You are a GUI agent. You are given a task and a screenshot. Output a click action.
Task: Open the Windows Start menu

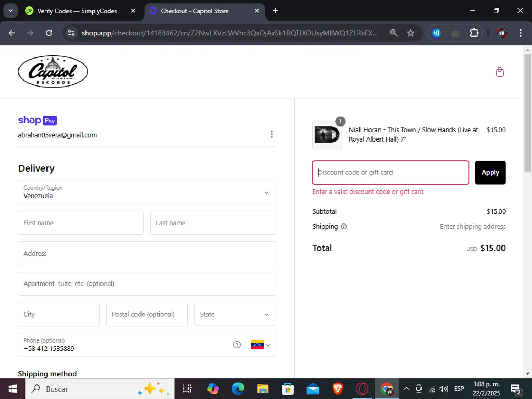coord(12,389)
